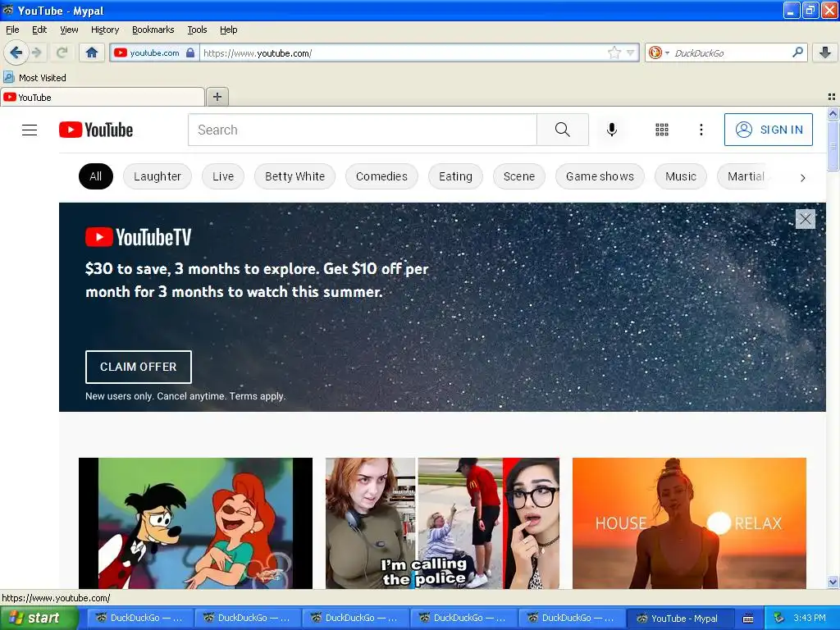
Task: Open the House Relax video thumbnail
Action: (689, 523)
